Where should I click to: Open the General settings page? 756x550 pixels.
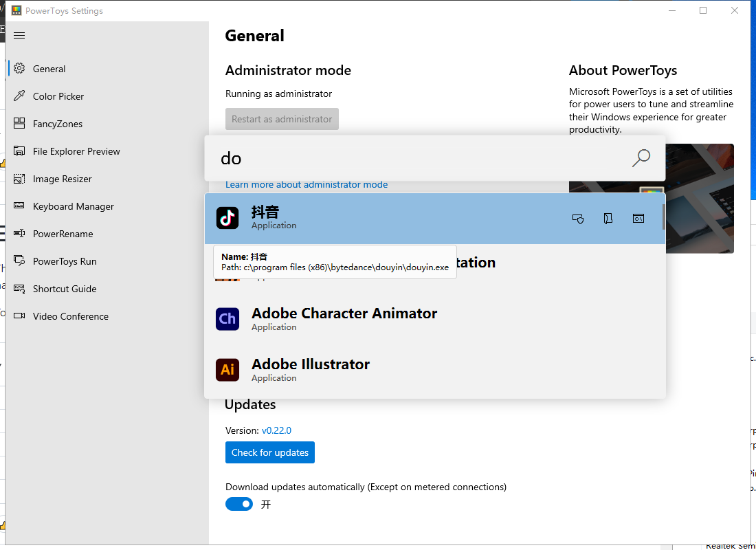pos(109,69)
